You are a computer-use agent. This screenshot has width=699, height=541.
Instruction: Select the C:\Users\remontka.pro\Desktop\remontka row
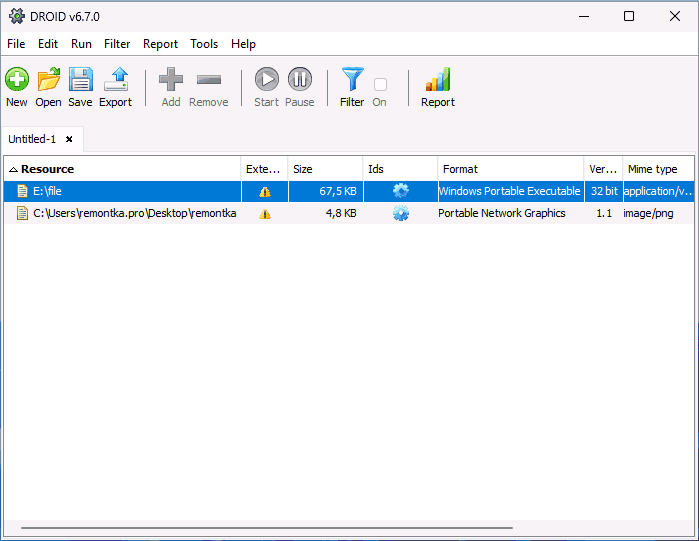coord(349,213)
